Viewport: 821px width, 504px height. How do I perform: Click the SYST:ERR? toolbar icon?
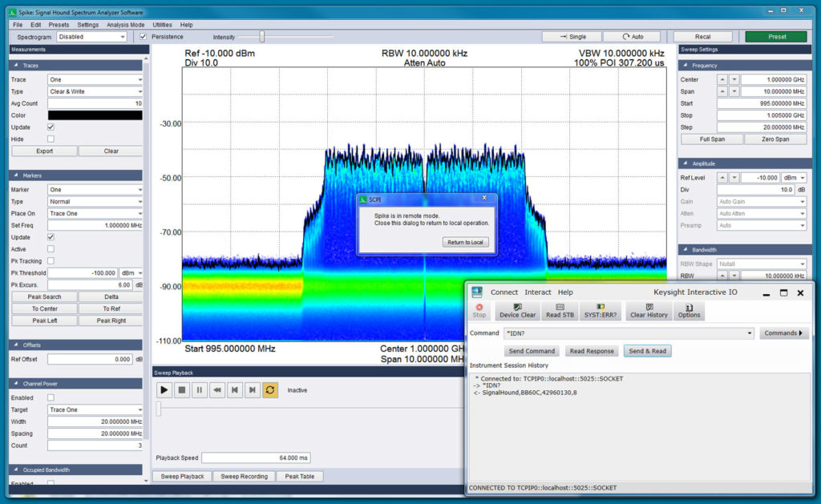pos(601,312)
